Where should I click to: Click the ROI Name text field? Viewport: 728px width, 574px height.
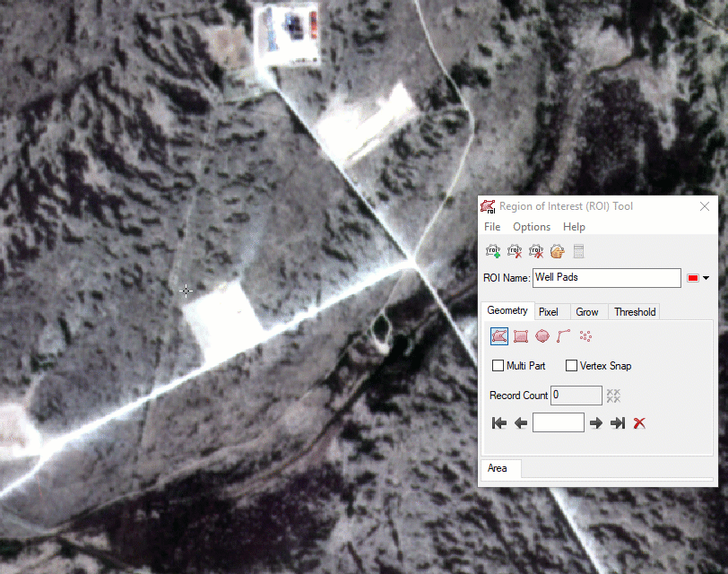[x=606, y=278]
